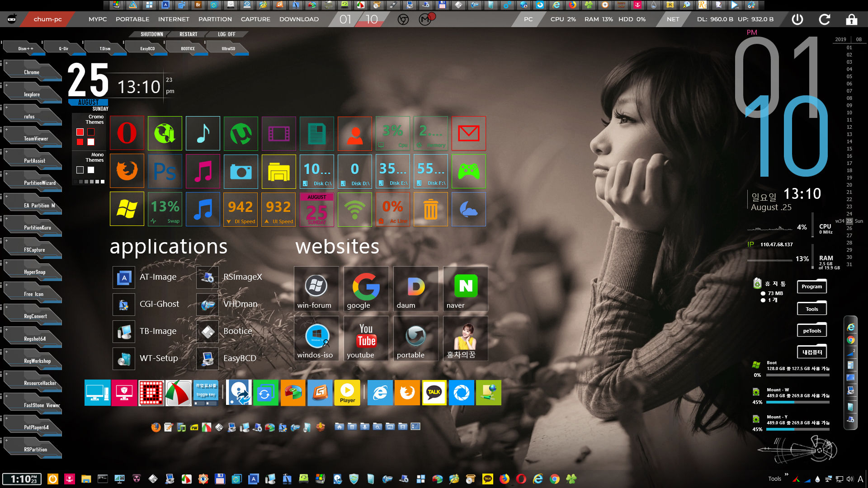868x488 pixels.
Task: Click the orange power icon on the taskbar
Action: pyautogui.click(x=53, y=479)
